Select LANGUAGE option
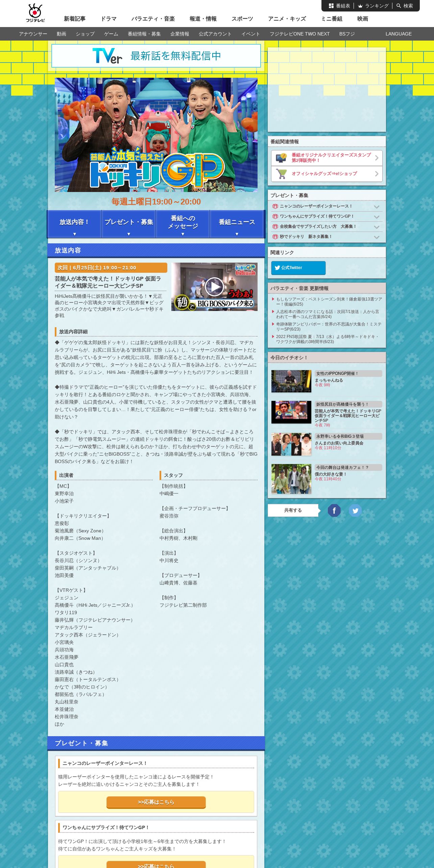The image size is (434, 868). click(399, 34)
